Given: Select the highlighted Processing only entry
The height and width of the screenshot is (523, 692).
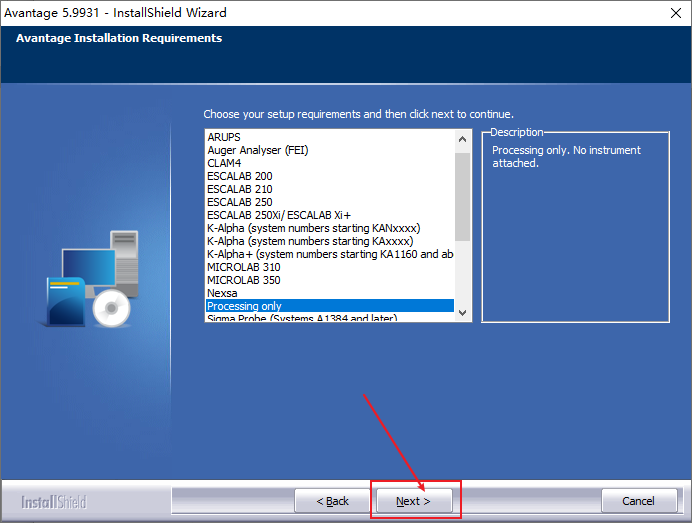Looking at the screenshot, I should point(330,306).
